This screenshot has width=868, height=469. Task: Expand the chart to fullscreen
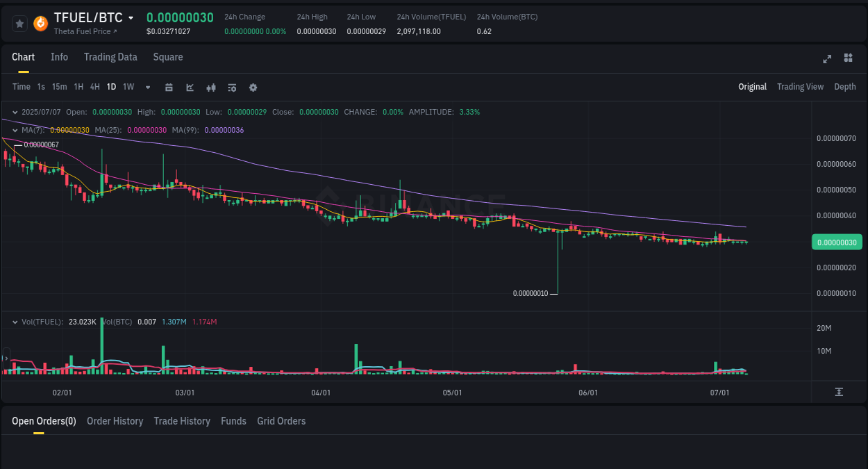pos(826,59)
